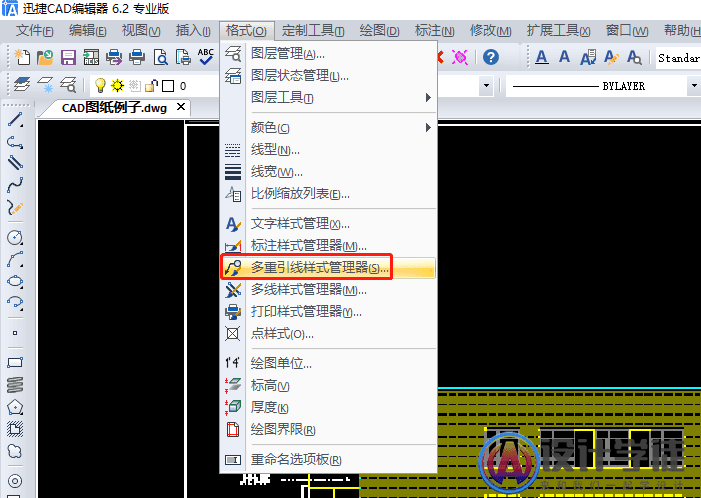Choose 标高 menu entry

[328, 385]
